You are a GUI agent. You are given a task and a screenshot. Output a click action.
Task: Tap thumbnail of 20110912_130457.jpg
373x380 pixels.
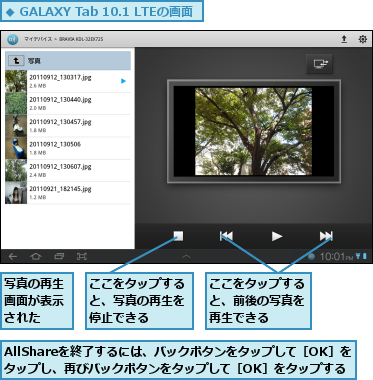pos(16,126)
